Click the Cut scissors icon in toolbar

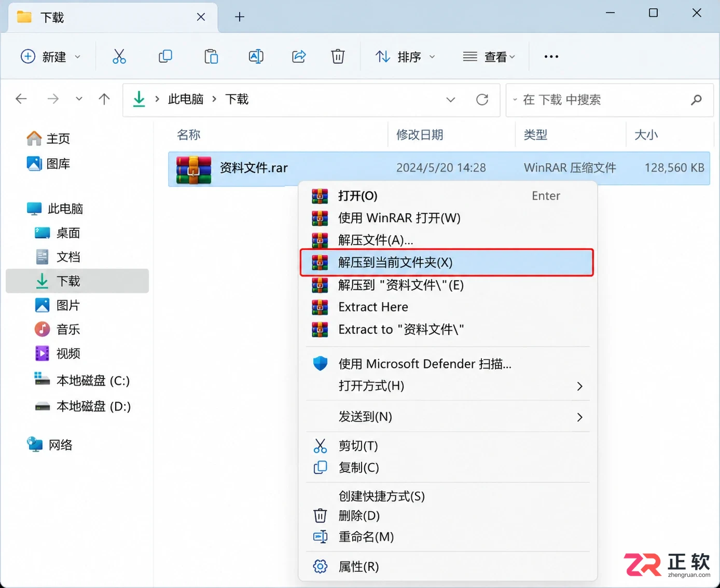(119, 57)
